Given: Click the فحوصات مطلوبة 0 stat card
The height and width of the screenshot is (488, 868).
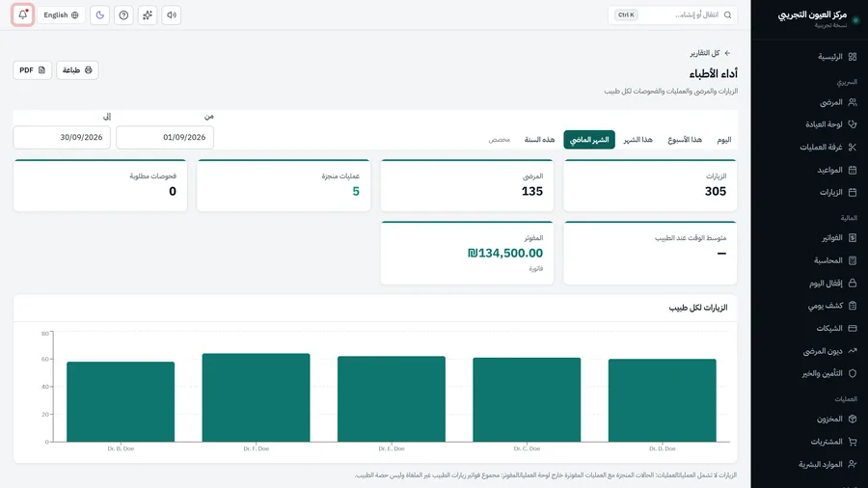Looking at the screenshot, I should (100, 185).
